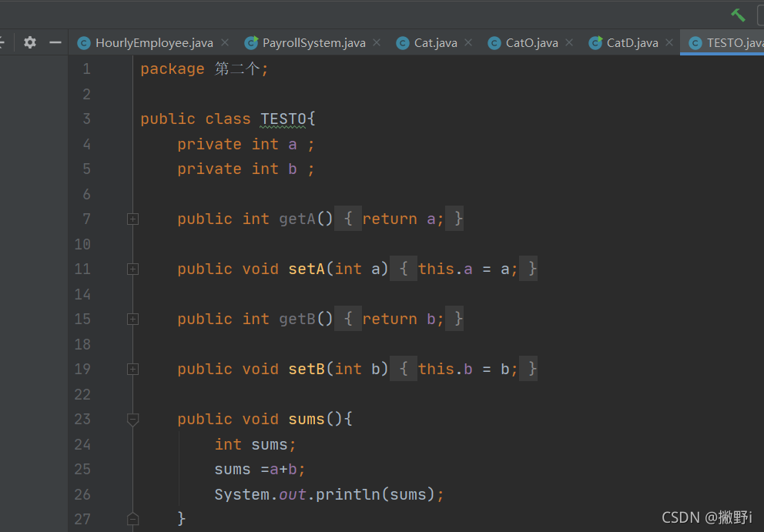Expand the folded setA method on line 11
Viewport: 764px width, 532px height.
132,269
